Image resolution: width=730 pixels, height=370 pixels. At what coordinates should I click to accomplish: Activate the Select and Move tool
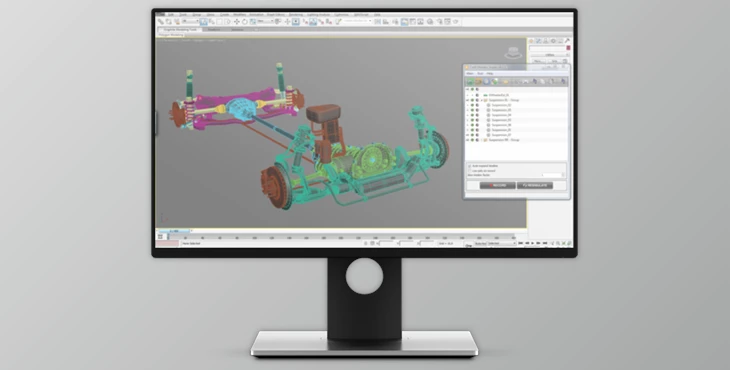click(x=237, y=21)
